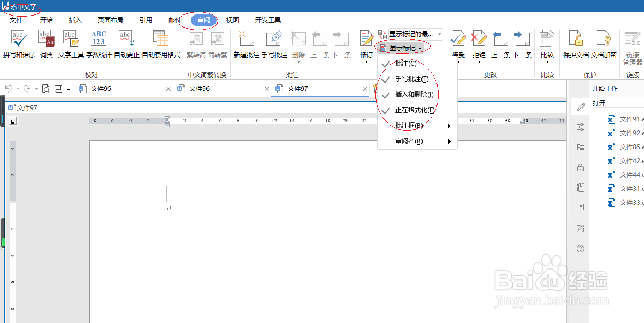The image size is (644, 323).
Task: Open recent file 文件33 in sidebar
Action: (626, 202)
